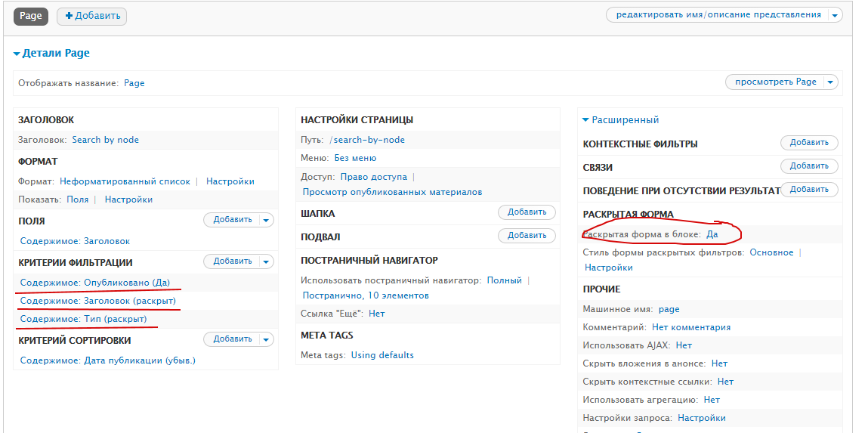Add a header via ШАПКА Добавить button
The height and width of the screenshot is (433, 868).
pos(527,212)
